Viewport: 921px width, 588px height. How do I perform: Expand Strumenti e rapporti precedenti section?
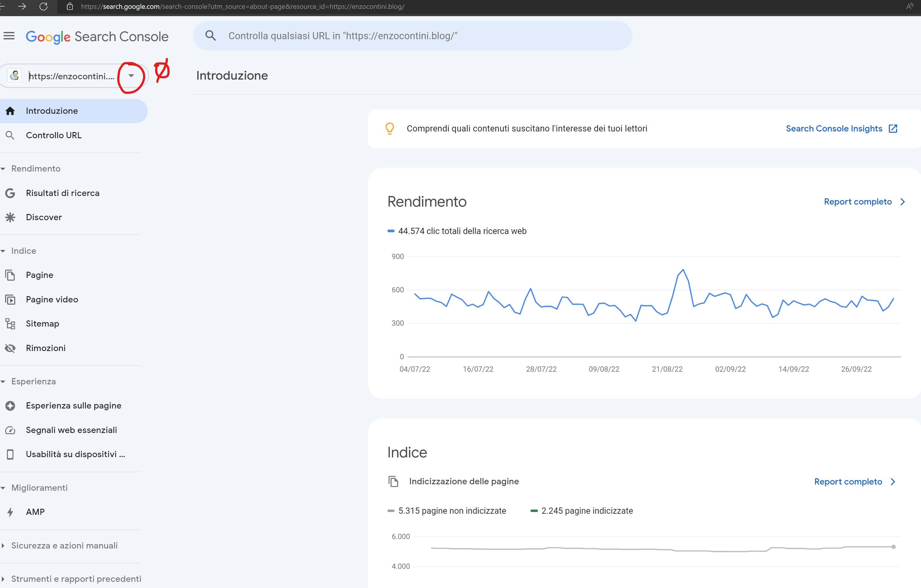[x=3, y=579]
